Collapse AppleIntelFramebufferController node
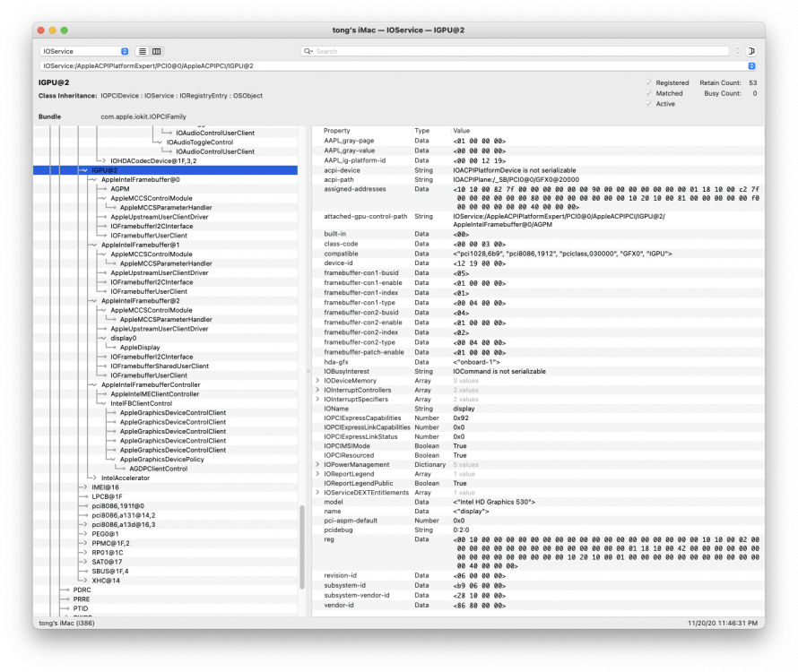This screenshot has height=672, width=798. pyautogui.click(x=95, y=385)
